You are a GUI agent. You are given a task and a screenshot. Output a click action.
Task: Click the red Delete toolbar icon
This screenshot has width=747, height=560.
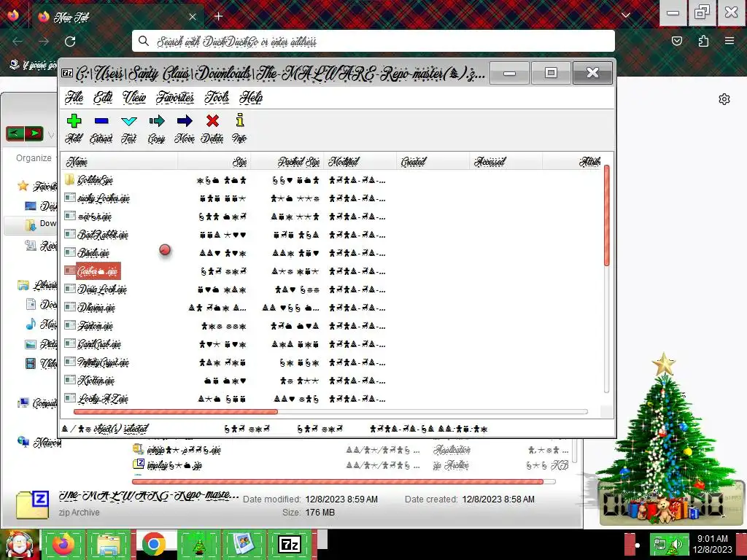tap(212, 121)
